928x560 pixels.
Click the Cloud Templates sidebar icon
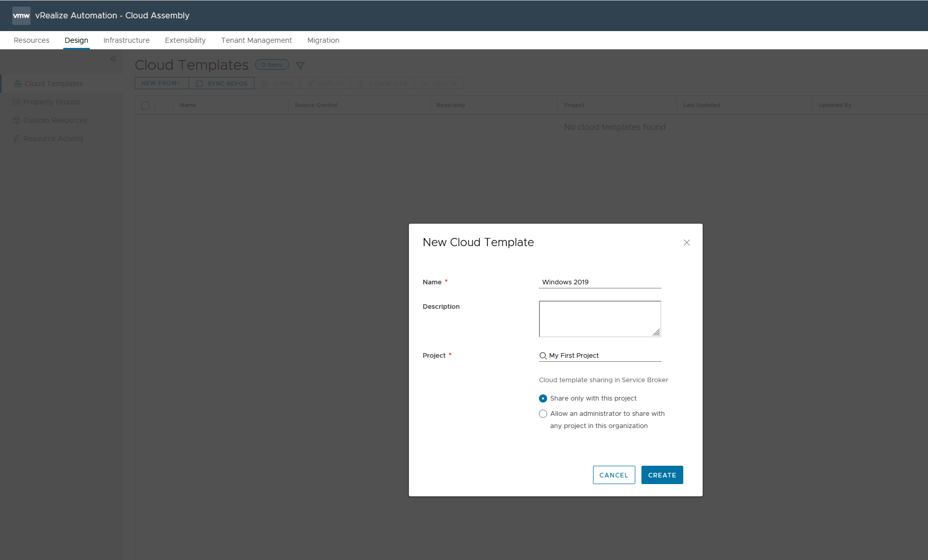[18, 84]
